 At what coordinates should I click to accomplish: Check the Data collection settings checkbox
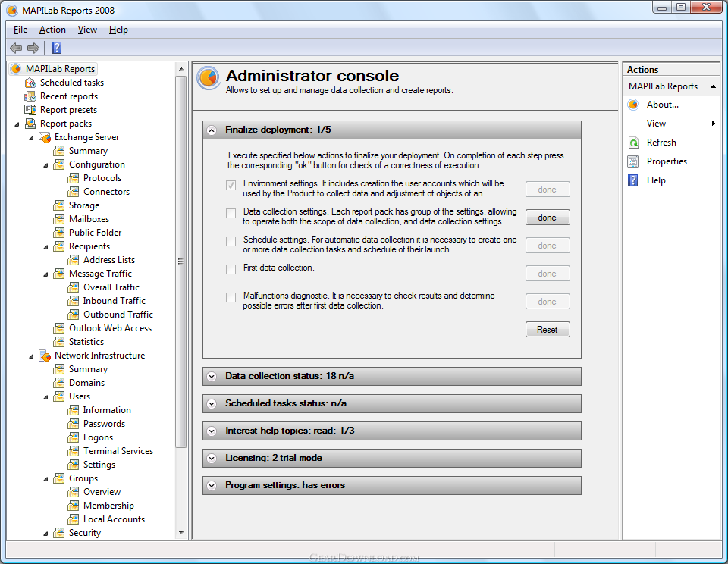231,213
